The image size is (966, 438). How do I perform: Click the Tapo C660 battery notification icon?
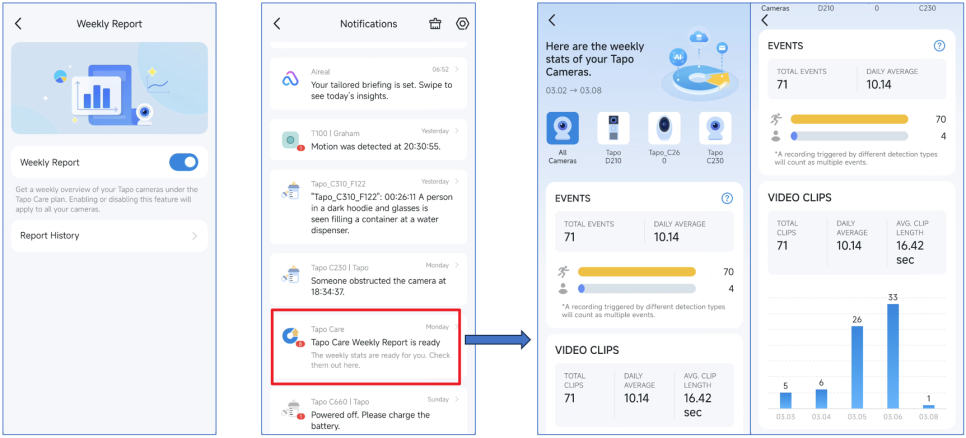coord(290,409)
